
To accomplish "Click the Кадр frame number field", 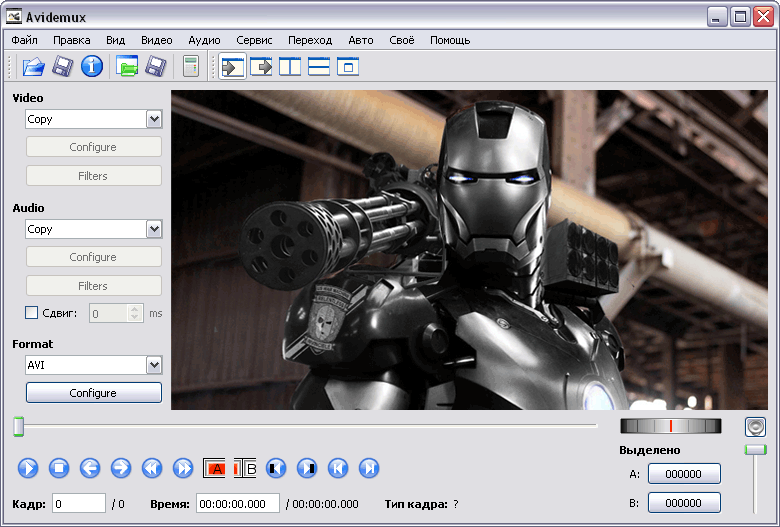I will tap(79, 503).
